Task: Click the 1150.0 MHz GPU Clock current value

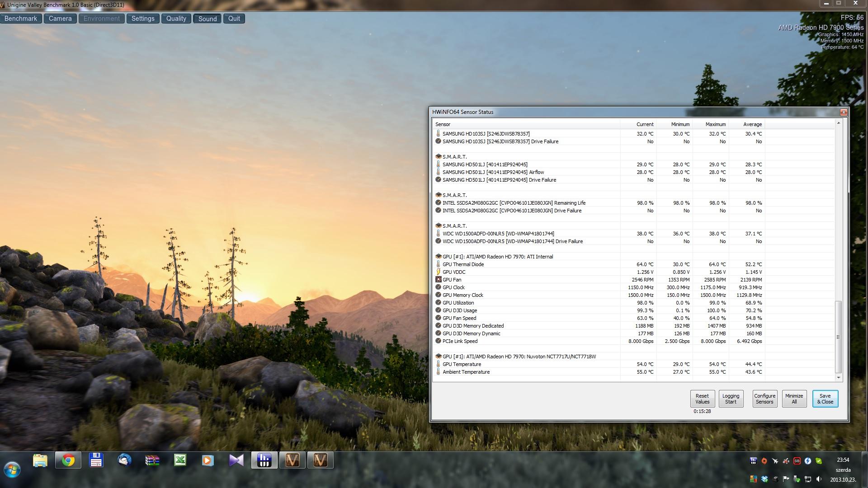Action: 641,287
